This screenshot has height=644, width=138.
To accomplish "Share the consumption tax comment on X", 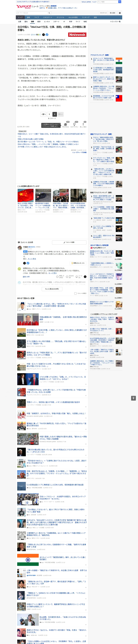I will point(85,277).
